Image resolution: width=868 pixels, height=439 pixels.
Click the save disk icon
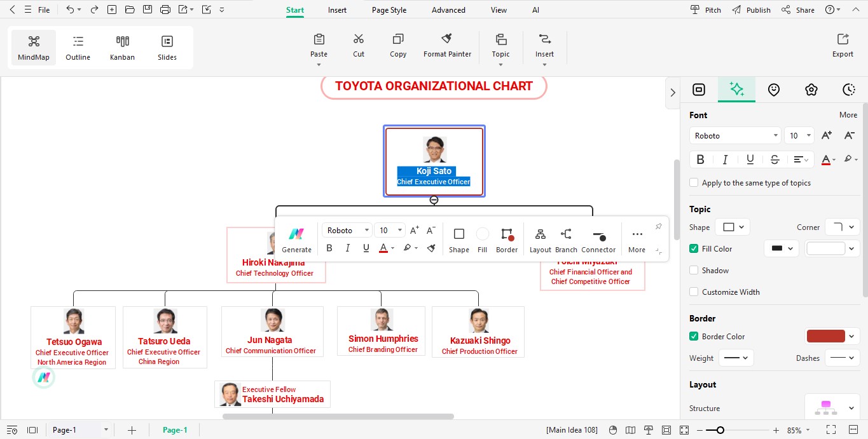[148, 10]
